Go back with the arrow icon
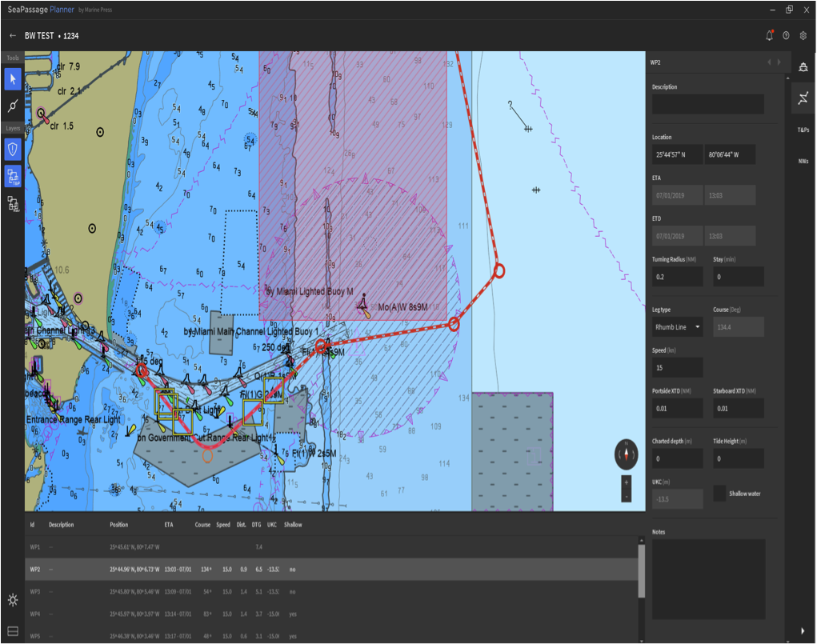 (x=13, y=35)
